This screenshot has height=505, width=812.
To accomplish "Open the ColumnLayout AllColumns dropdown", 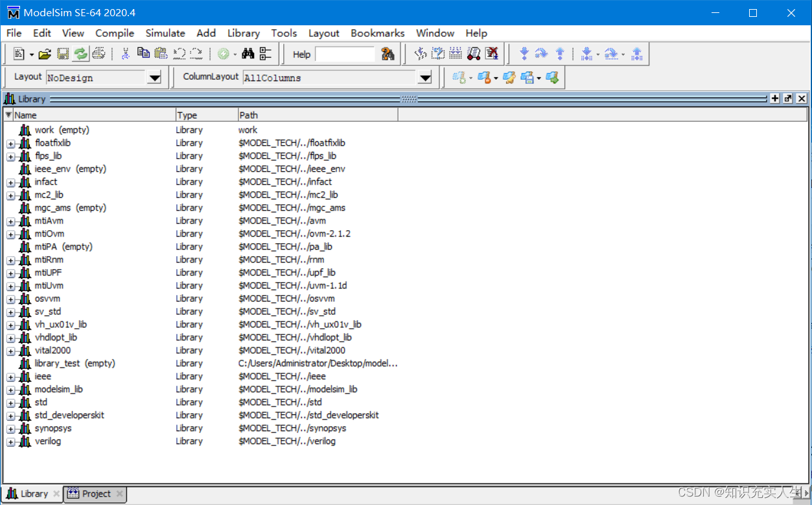I will pyautogui.click(x=424, y=78).
